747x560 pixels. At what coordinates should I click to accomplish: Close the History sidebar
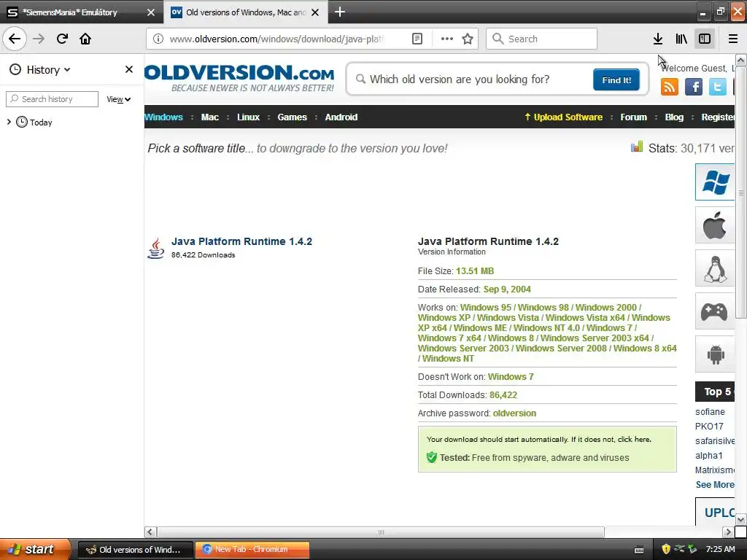128,69
